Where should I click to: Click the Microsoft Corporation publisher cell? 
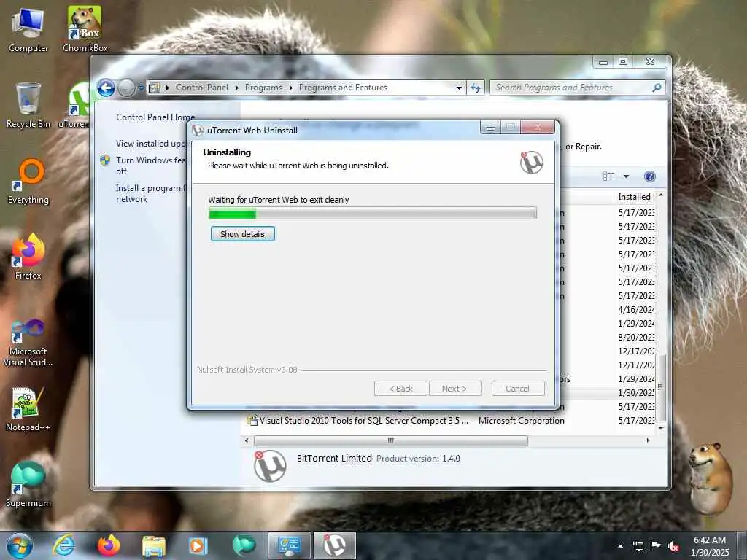click(x=521, y=421)
